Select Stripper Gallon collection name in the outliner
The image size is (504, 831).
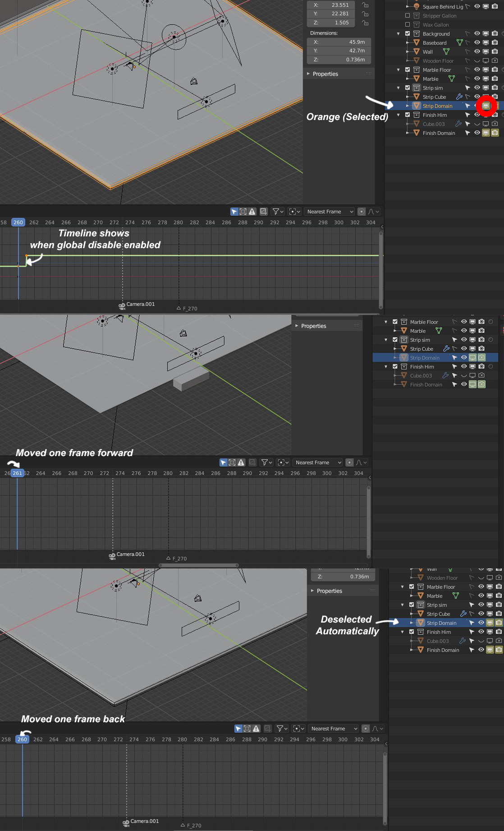[440, 16]
